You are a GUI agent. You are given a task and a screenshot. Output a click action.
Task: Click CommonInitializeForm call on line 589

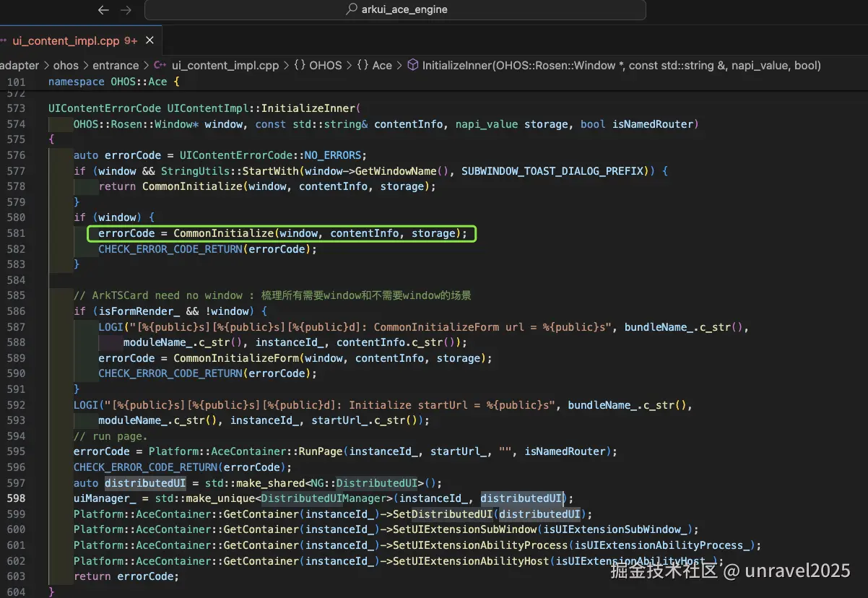(236, 358)
